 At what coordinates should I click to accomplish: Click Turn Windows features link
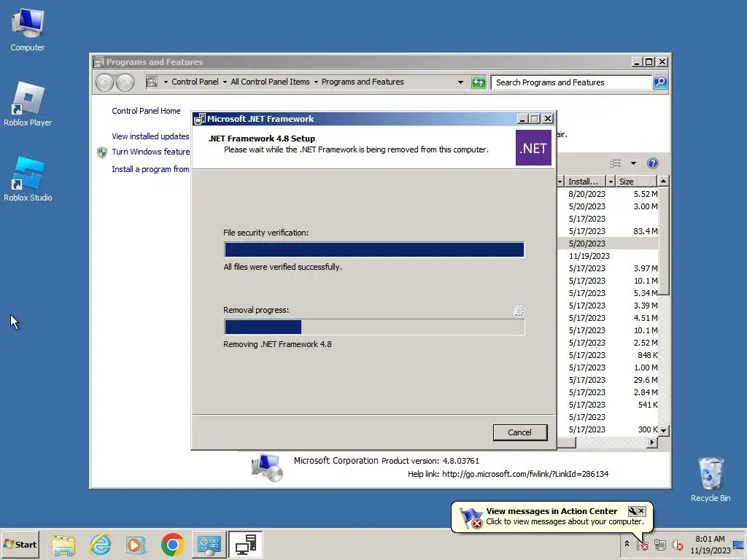coord(150,152)
